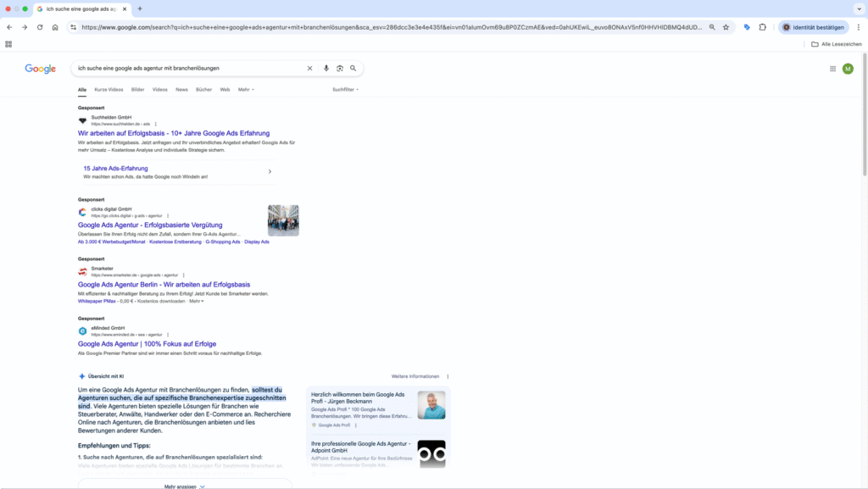This screenshot has width=868, height=489.
Task: Reload the page with the refresh icon
Action: pos(39,27)
